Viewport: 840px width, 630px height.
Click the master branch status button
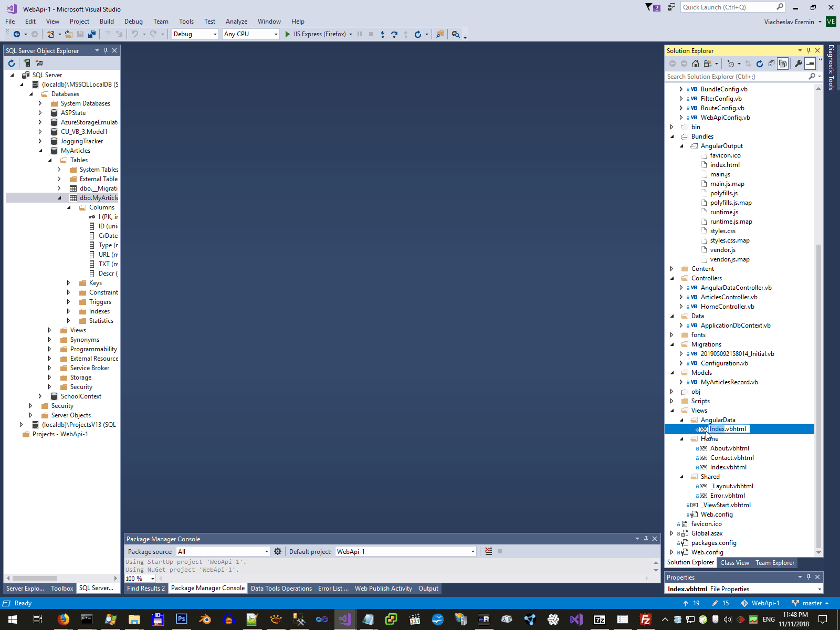pyautogui.click(x=810, y=603)
